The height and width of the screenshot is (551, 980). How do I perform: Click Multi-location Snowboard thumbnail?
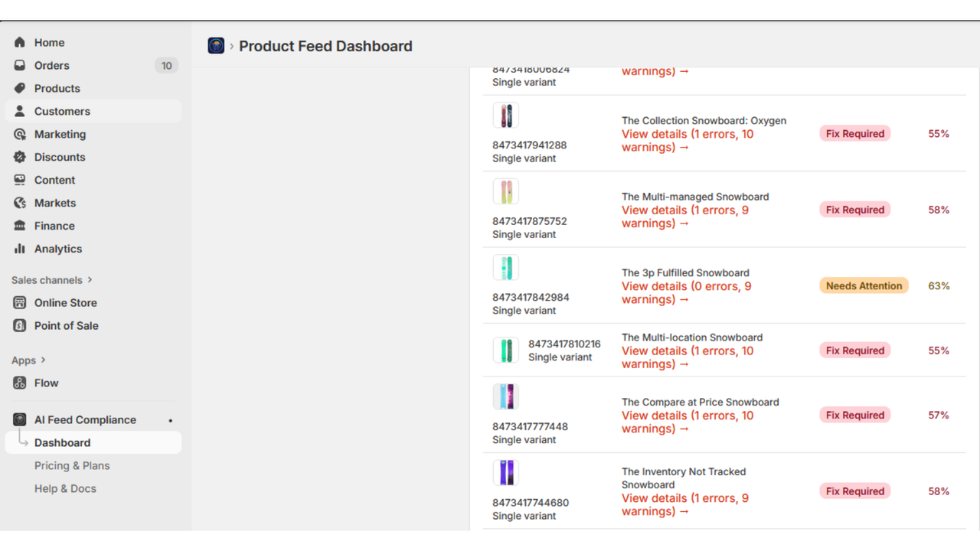[x=506, y=350]
